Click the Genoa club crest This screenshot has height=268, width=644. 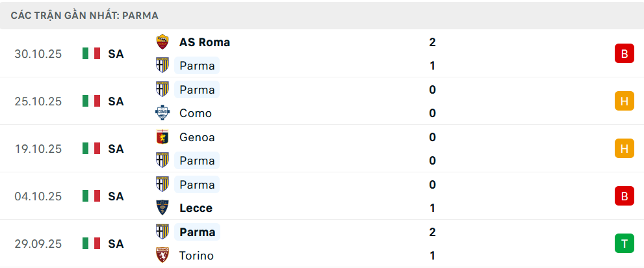[162, 137]
